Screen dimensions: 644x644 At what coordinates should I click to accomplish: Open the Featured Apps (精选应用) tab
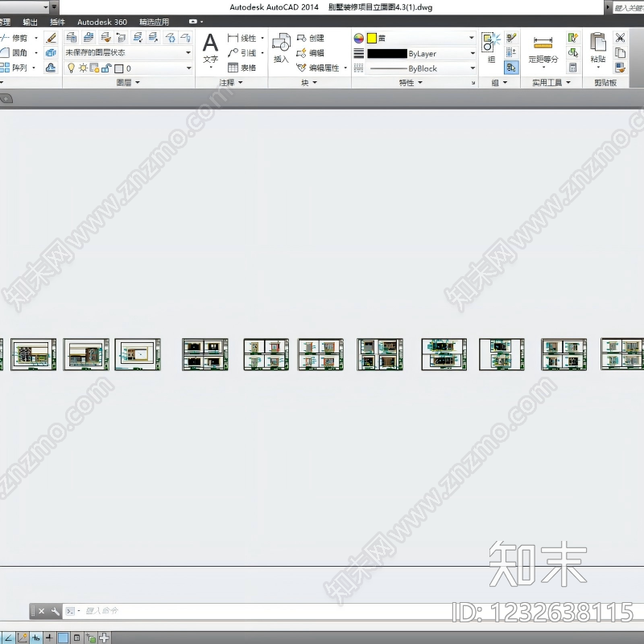pyautogui.click(x=154, y=23)
